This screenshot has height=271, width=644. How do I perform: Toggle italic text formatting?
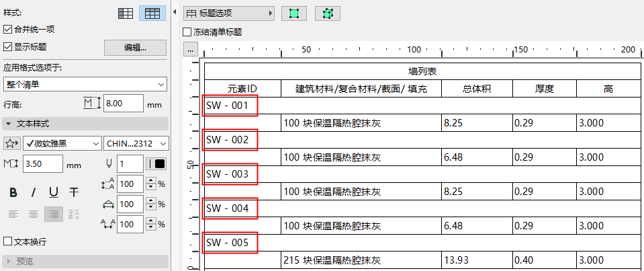pos(34,192)
